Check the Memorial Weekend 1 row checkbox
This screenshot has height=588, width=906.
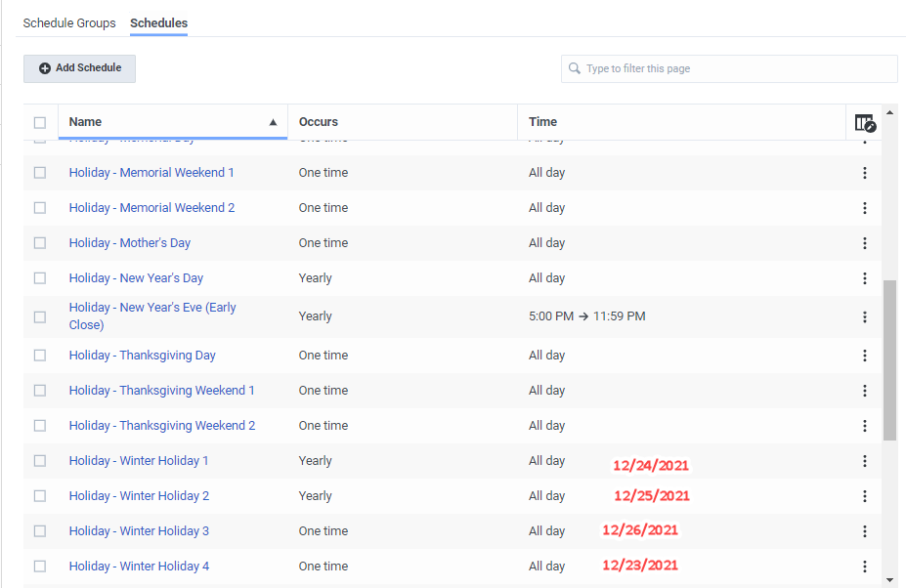40,173
